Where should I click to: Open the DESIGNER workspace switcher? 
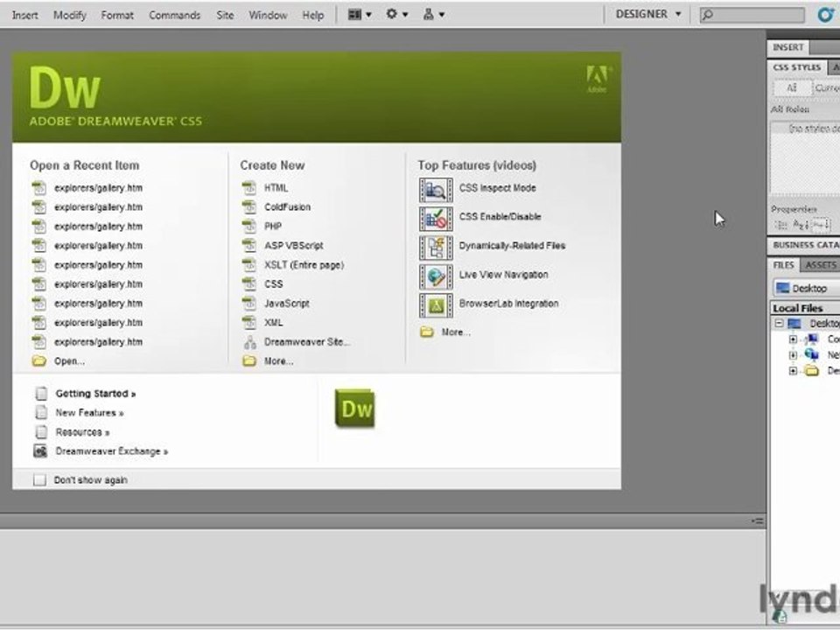[648, 15]
